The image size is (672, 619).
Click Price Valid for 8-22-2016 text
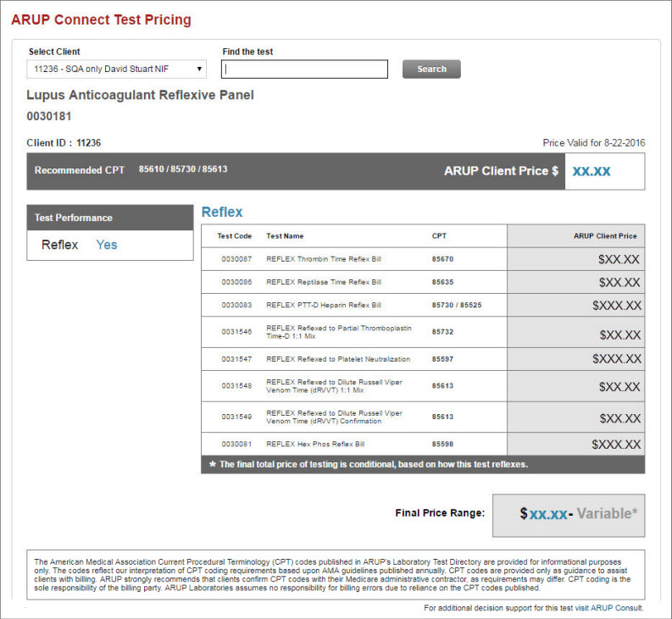tap(593, 142)
